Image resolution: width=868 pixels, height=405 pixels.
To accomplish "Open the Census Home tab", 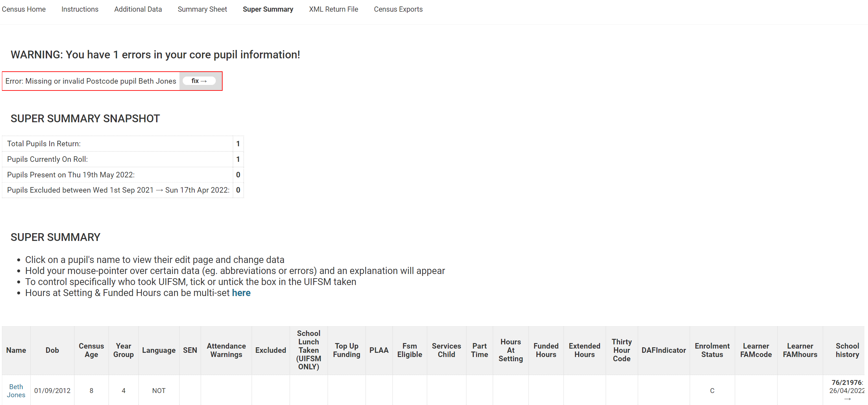I will point(24,9).
